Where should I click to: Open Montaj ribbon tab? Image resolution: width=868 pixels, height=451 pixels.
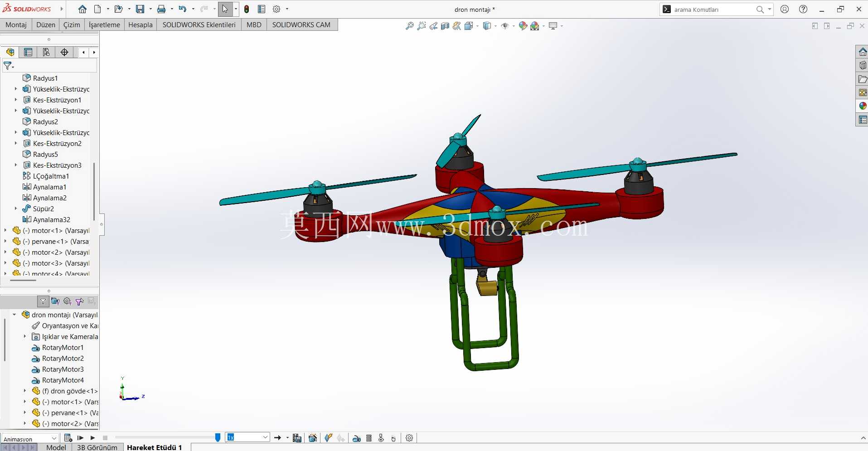tap(16, 25)
